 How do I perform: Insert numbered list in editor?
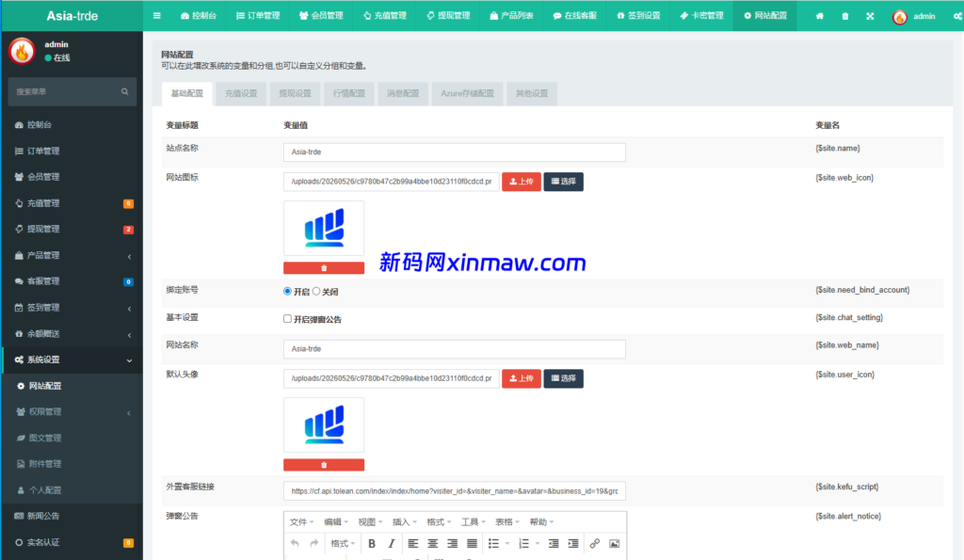523,543
